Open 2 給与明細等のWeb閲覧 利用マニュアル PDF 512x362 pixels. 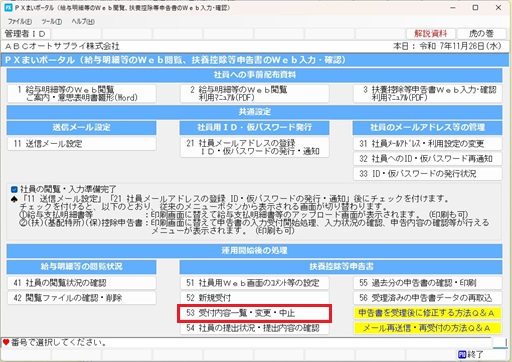pos(255,93)
